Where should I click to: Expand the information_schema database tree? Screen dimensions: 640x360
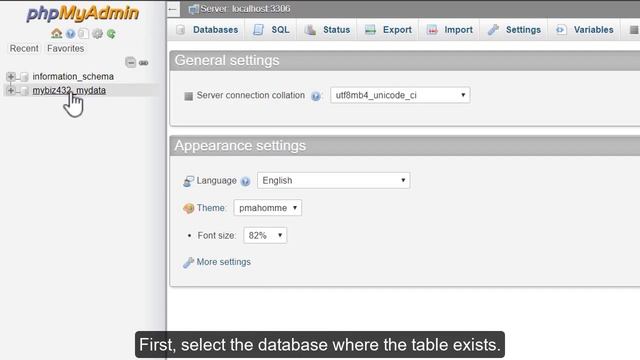[x=11, y=76]
